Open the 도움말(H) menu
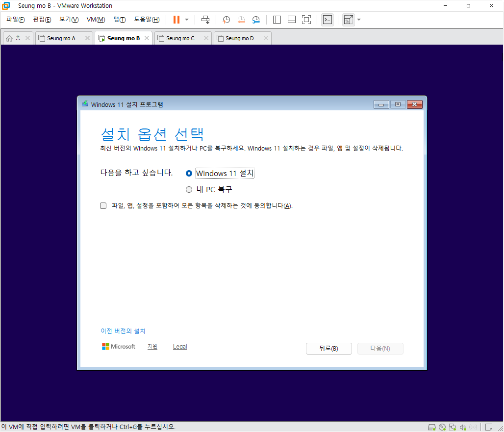The height and width of the screenshot is (432, 504). point(147,20)
